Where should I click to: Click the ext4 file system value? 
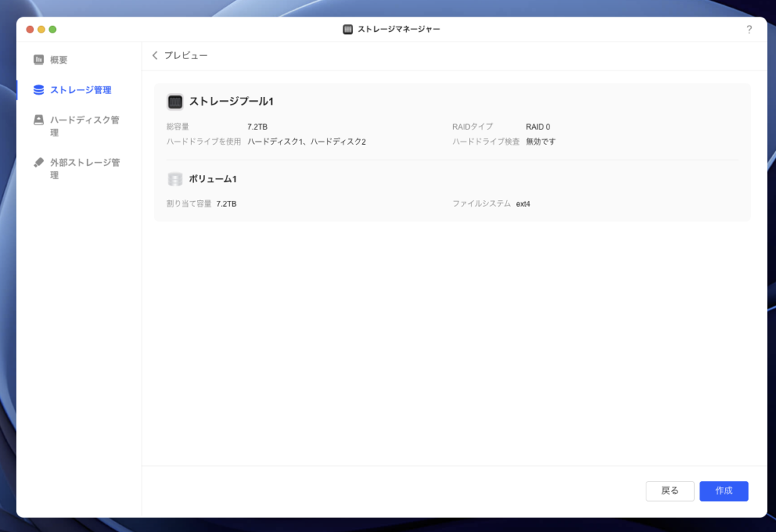click(x=523, y=204)
